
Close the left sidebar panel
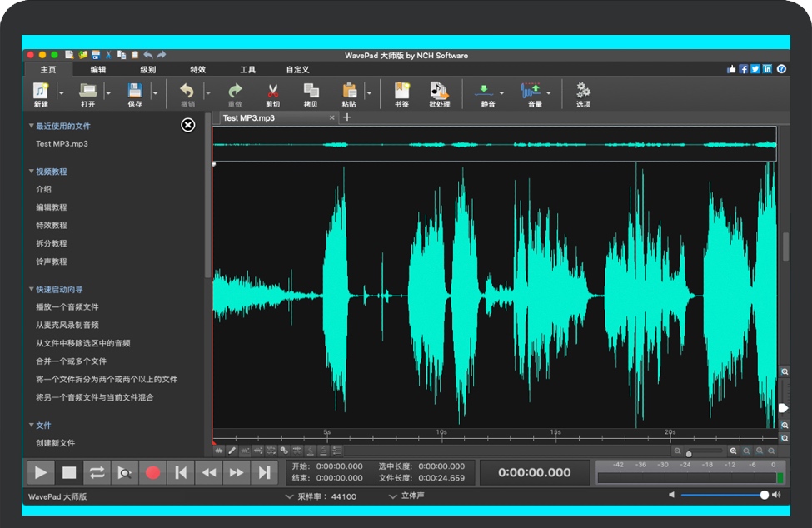click(x=188, y=125)
